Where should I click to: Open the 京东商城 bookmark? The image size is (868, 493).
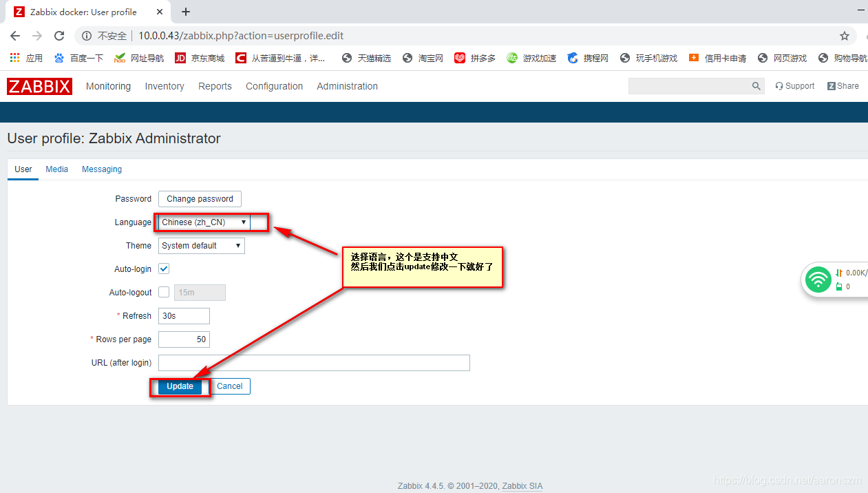click(200, 58)
